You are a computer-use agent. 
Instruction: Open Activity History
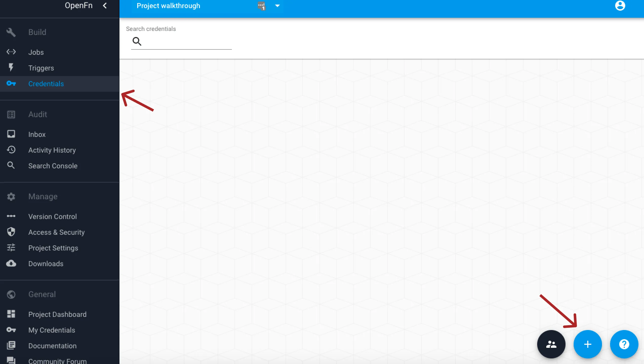point(59,150)
